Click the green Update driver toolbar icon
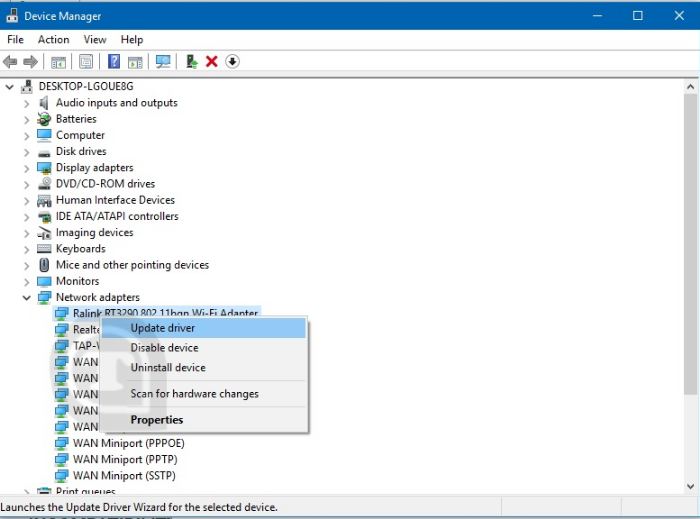700x519 pixels. [x=192, y=61]
